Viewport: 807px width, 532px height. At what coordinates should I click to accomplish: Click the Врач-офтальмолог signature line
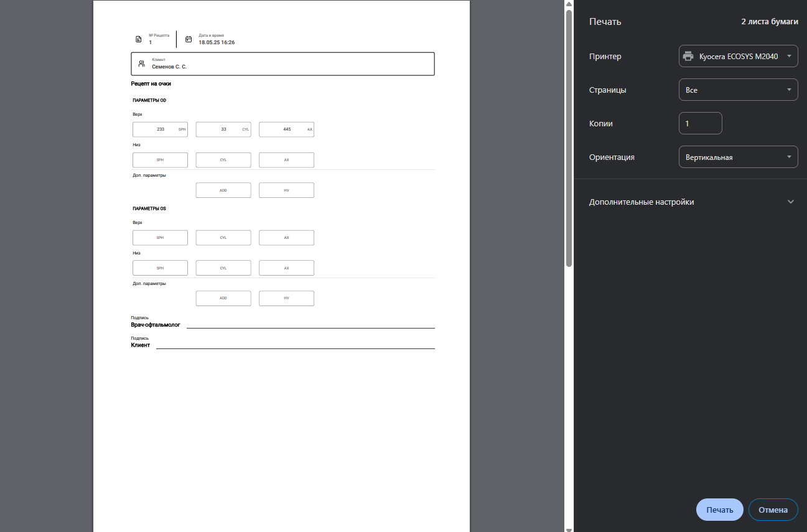click(310, 326)
